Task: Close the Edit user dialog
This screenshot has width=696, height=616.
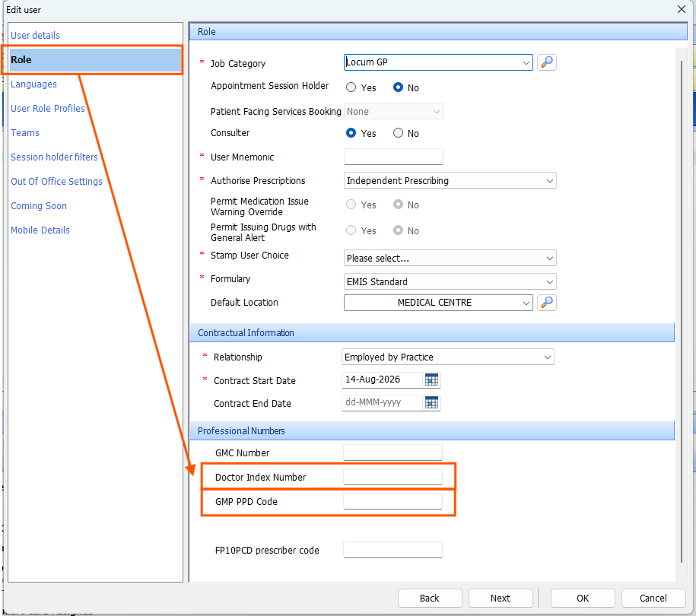Action: point(682,9)
